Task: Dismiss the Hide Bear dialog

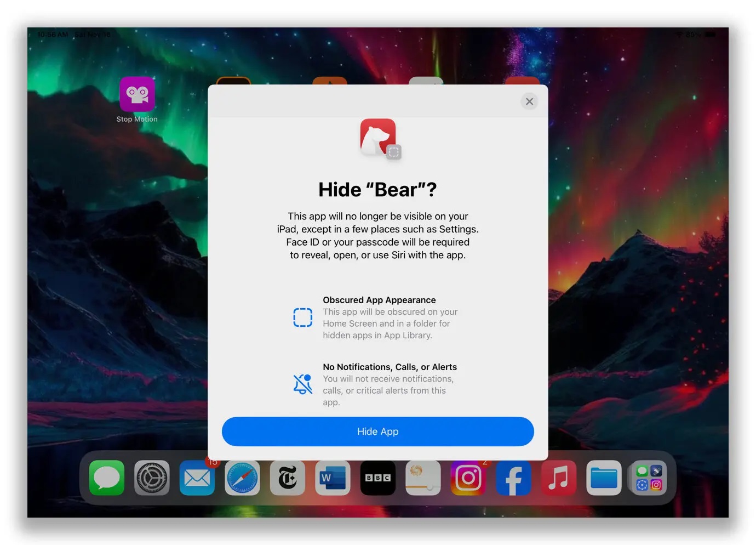Action: pos(529,101)
